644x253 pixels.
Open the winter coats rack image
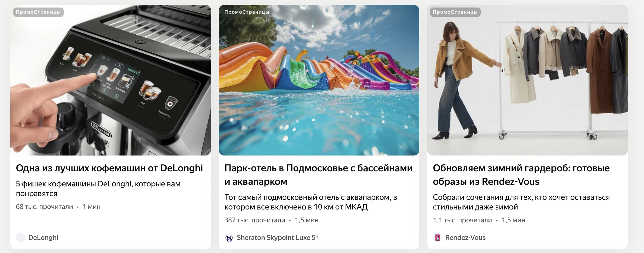[x=527, y=80]
